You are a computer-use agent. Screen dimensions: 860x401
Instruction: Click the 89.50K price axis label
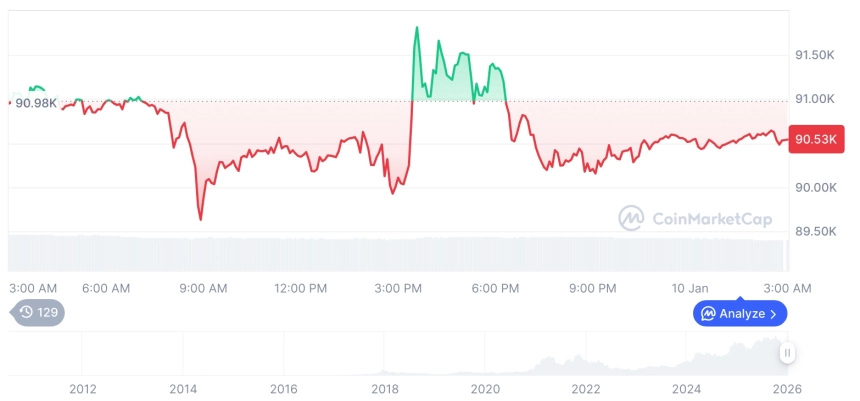814,231
